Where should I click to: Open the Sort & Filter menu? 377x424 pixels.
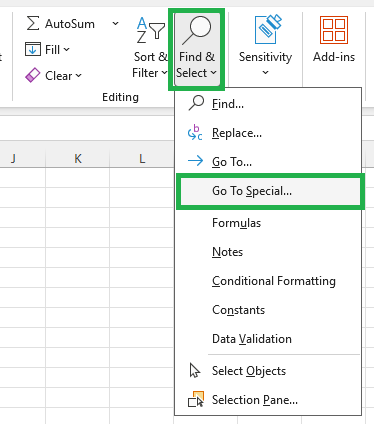pos(150,48)
